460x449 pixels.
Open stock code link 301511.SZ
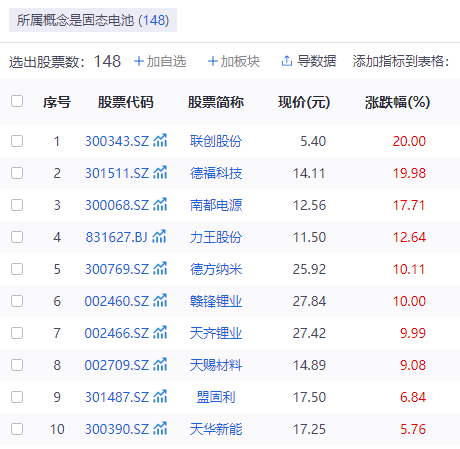[x=117, y=173]
